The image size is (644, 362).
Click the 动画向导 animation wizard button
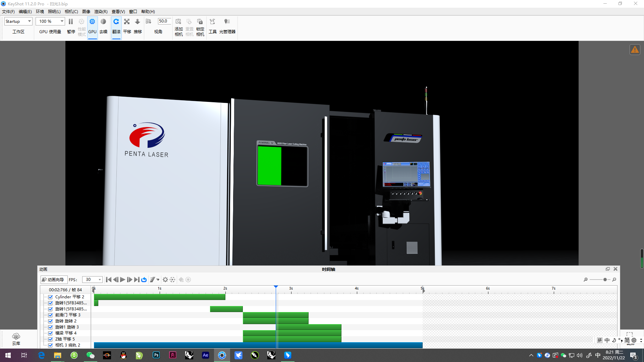(x=53, y=280)
